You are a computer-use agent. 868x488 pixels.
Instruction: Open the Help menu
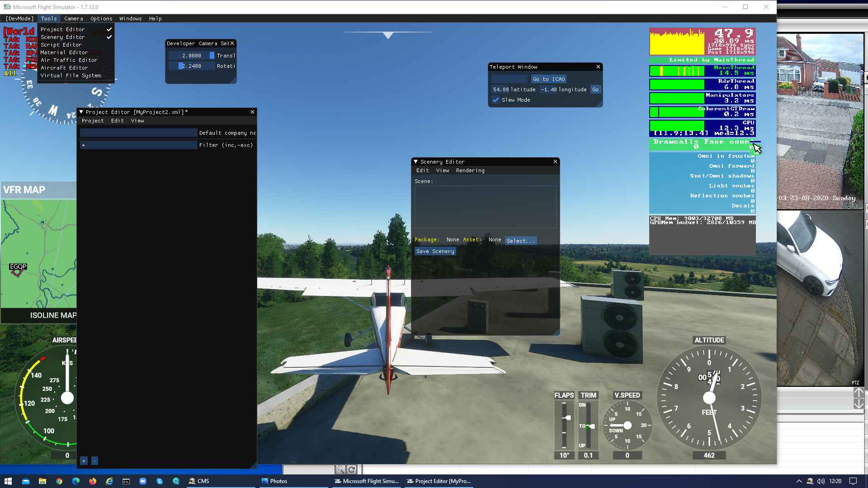(155, 19)
